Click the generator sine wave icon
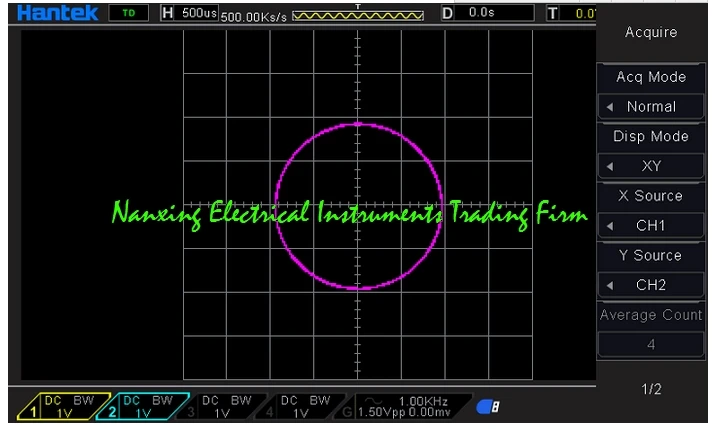 click(374, 401)
